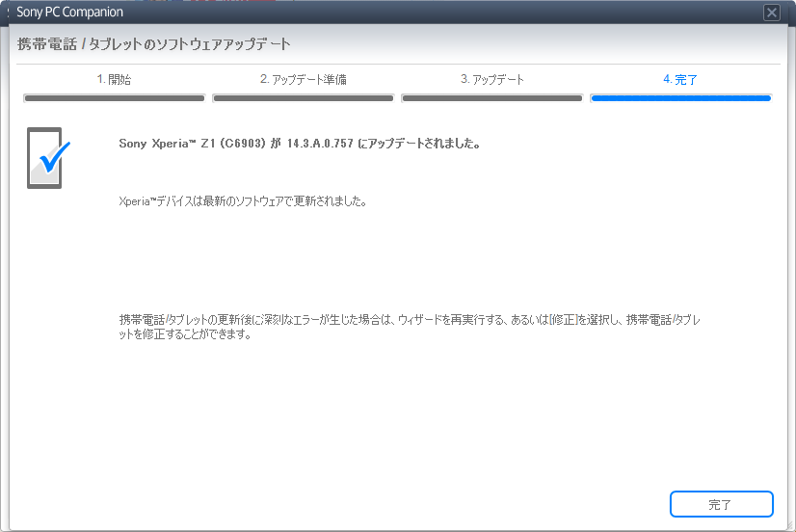This screenshot has width=796, height=532.
Task: Click the Sony Xperia Z1 (C6903) update message
Action: pyautogui.click(x=300, y=144)
